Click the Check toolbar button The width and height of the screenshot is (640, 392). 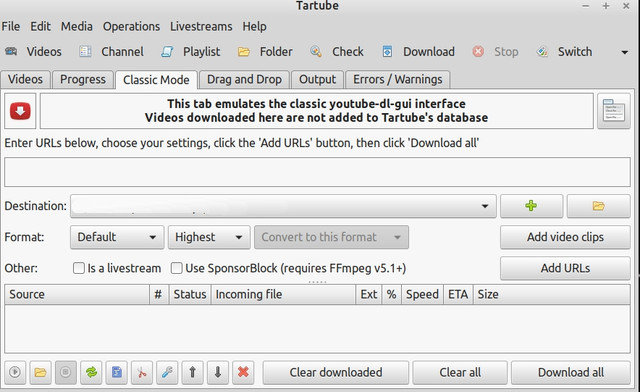(x=337, y=52)
